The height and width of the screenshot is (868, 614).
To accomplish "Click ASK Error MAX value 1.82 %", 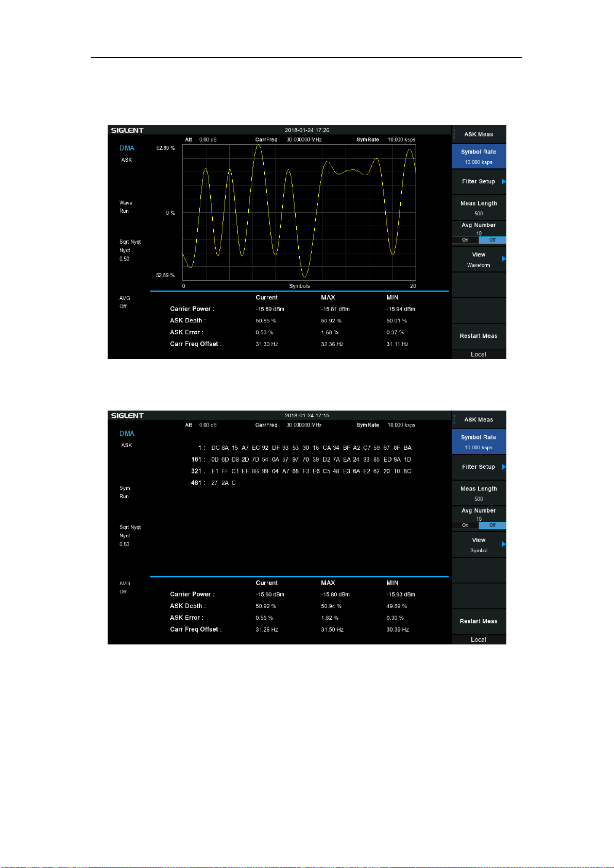I will click(330, 618).
